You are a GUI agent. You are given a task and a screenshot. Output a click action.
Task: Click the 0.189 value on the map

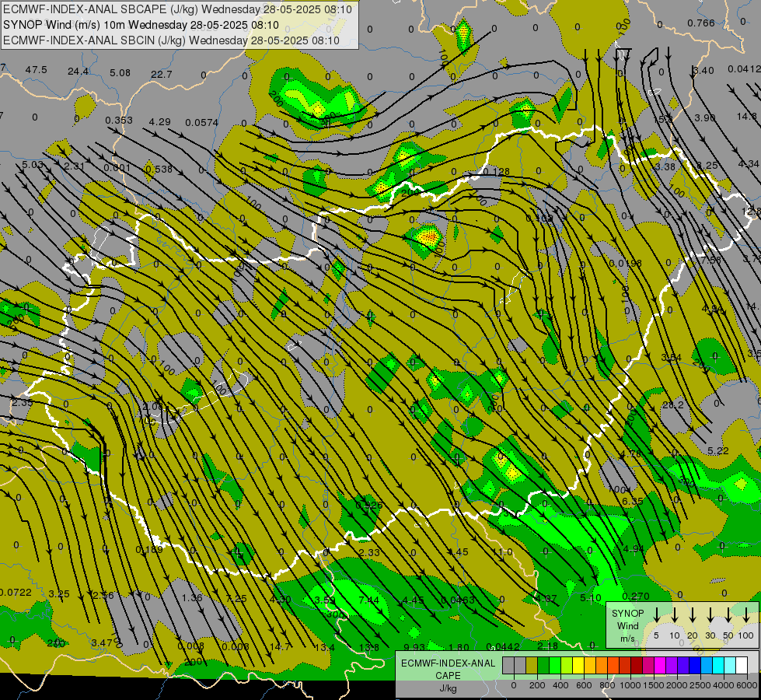tap(149, 549)
